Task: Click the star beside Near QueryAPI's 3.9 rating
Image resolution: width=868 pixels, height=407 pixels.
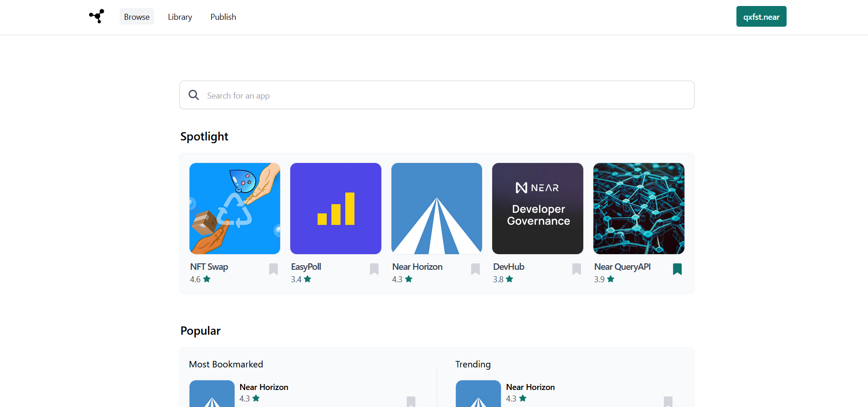Action: pos(611,279)
